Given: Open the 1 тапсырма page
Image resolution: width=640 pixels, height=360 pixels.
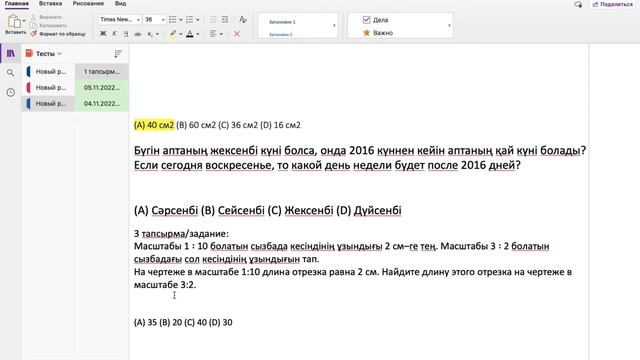Looking at the screenshot, I should coord(102,71).
